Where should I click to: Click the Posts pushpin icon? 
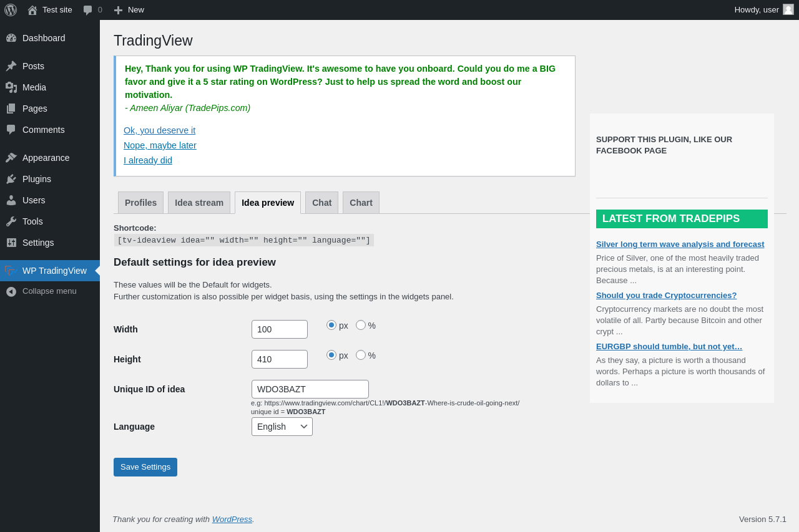pyautogui.click(x=11, y=66)
